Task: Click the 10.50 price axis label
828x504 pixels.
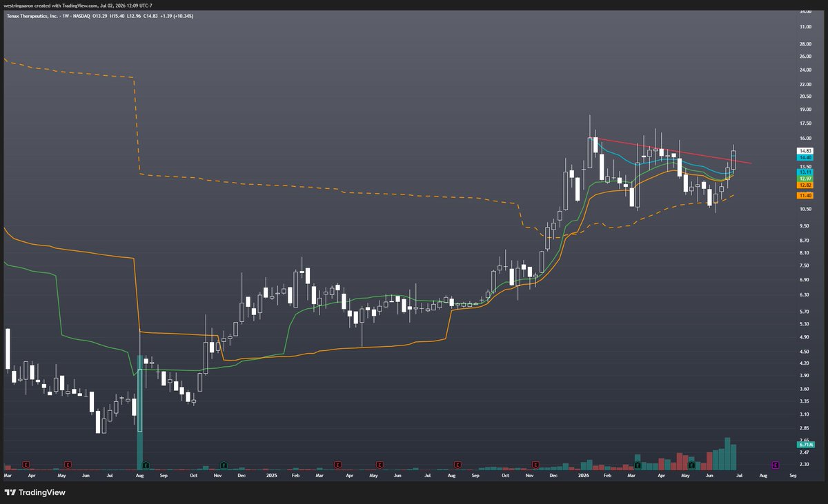Action: coord(805,209)
